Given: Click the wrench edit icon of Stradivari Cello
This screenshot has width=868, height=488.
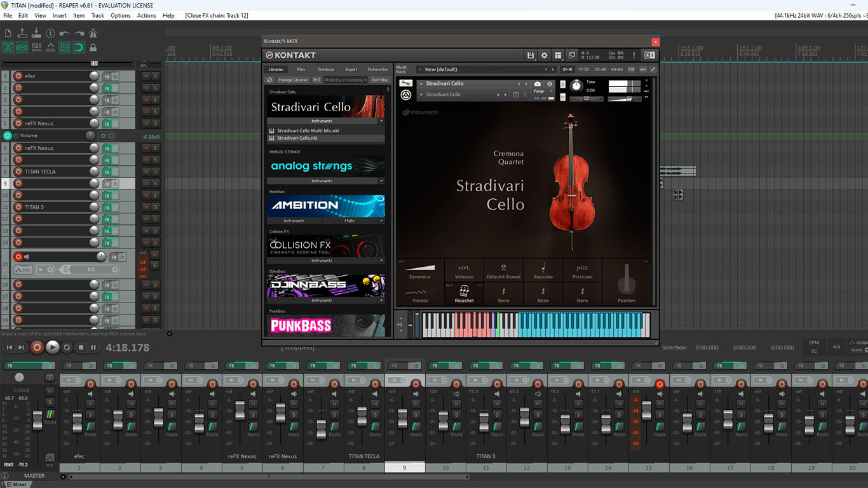Looking at the screenshot, I should coord(405,83).
